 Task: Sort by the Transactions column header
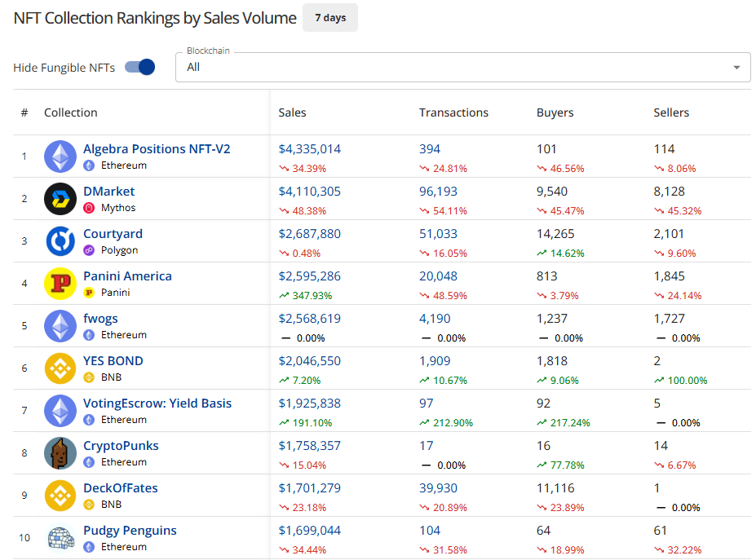[x=453, y=112]
